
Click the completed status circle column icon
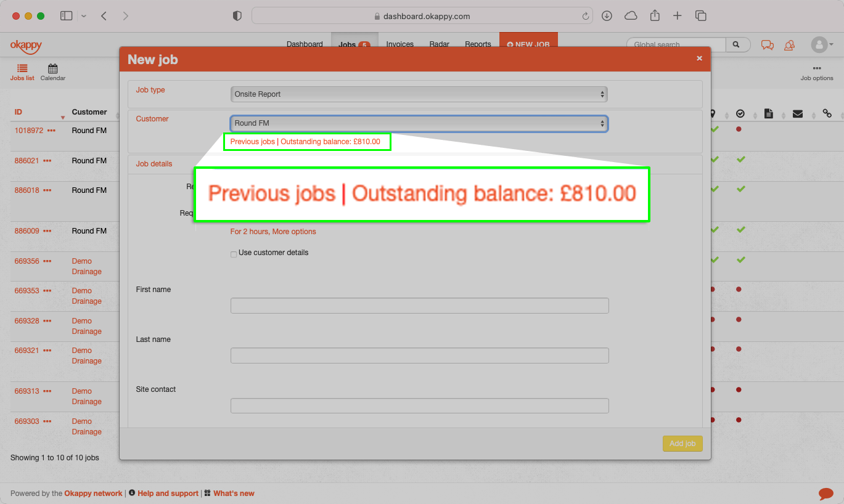[x=740, y=113]
